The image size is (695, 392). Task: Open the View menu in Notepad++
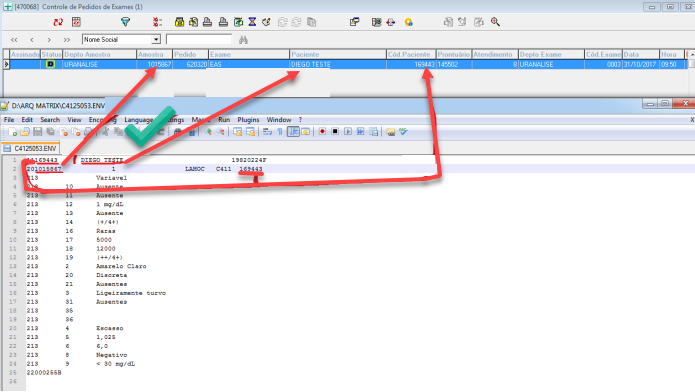point(74,120)
